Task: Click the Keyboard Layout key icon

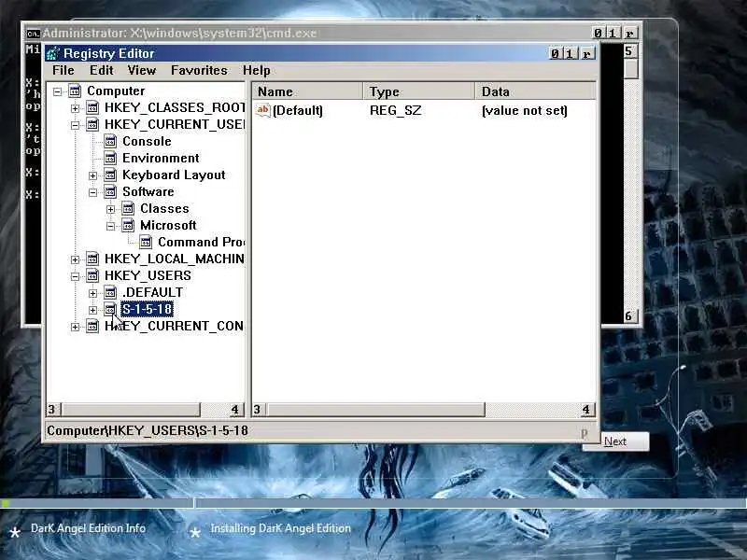Action: point(110,175)
